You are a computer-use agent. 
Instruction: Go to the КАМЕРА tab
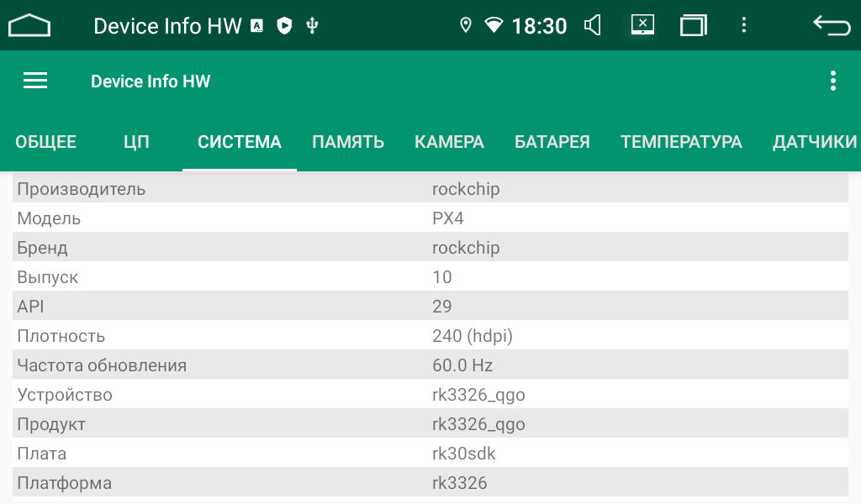449,142
